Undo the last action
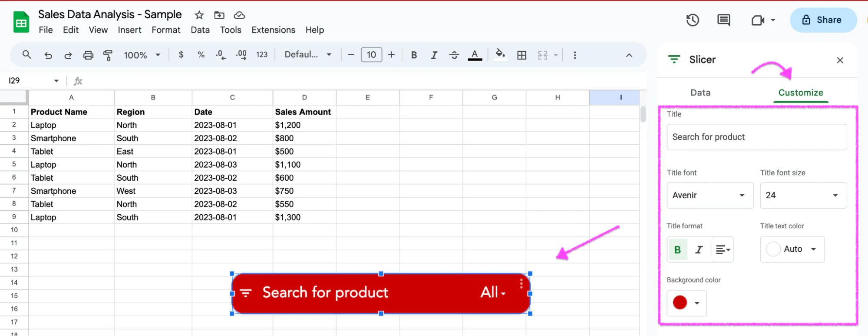The image size is (868, 336). tap(48, 55)
